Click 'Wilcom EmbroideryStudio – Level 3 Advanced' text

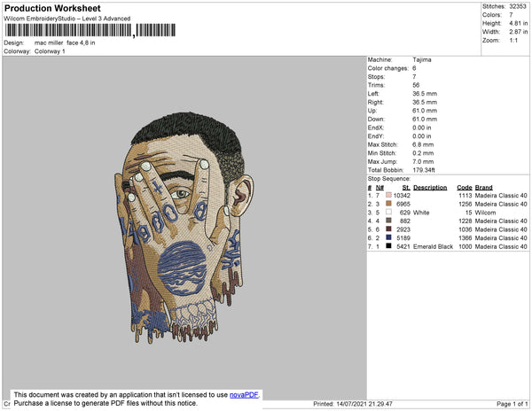[x=67, y=19]
